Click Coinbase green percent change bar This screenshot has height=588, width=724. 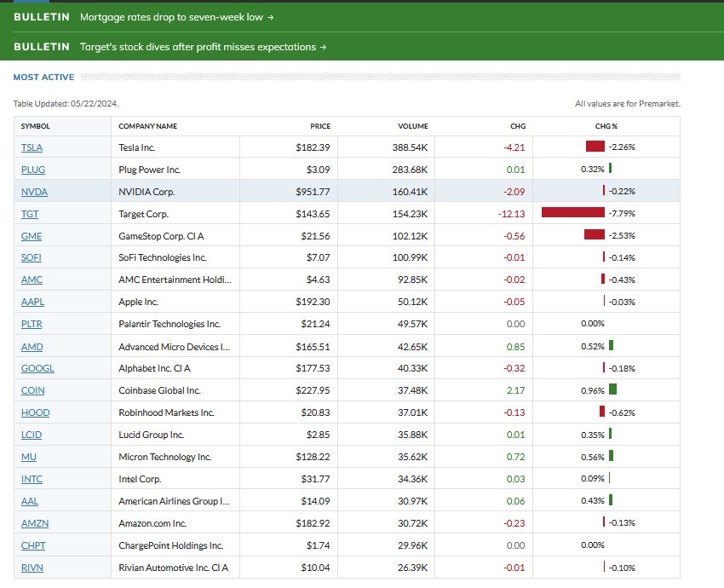[x=612, y=390]
